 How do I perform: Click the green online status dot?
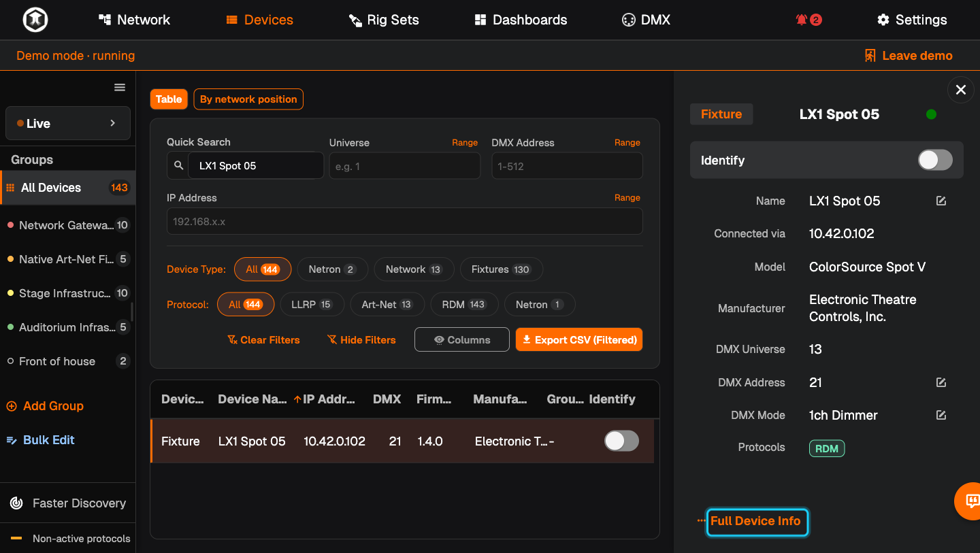coord(931,114)
